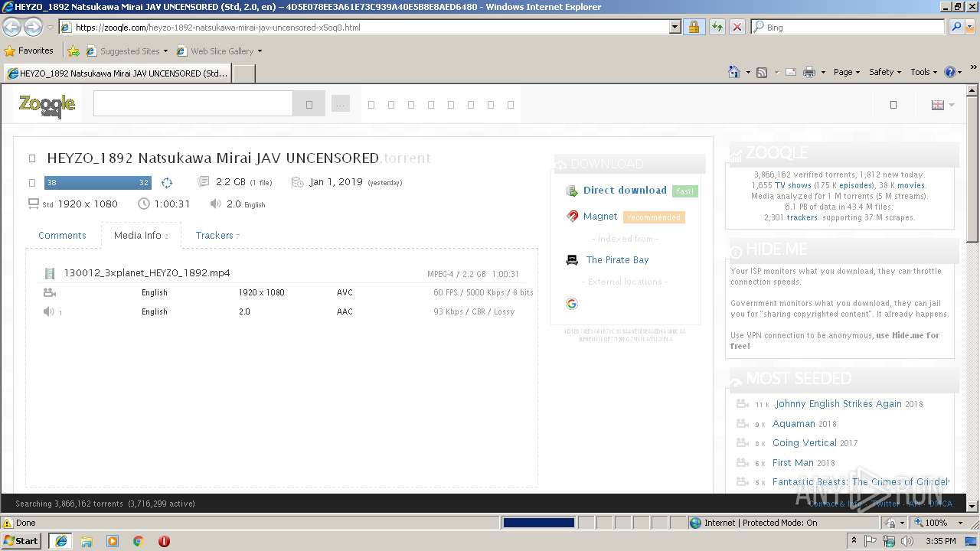Click the Google G icon
This screenshot has height=551, width=980.
click(x=571, y=304)
